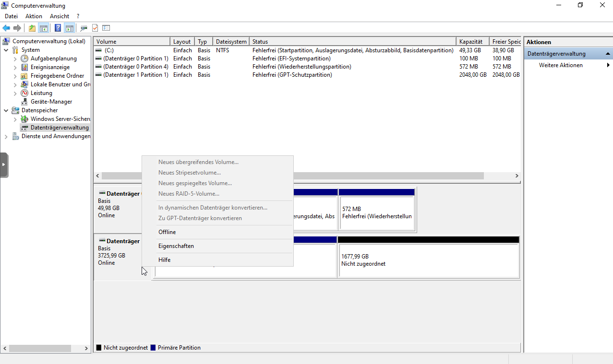Image resolution: width=613 pixels, height=364 pixels.
Task: Go back with the blue left arrow
Action: [6, 28]
